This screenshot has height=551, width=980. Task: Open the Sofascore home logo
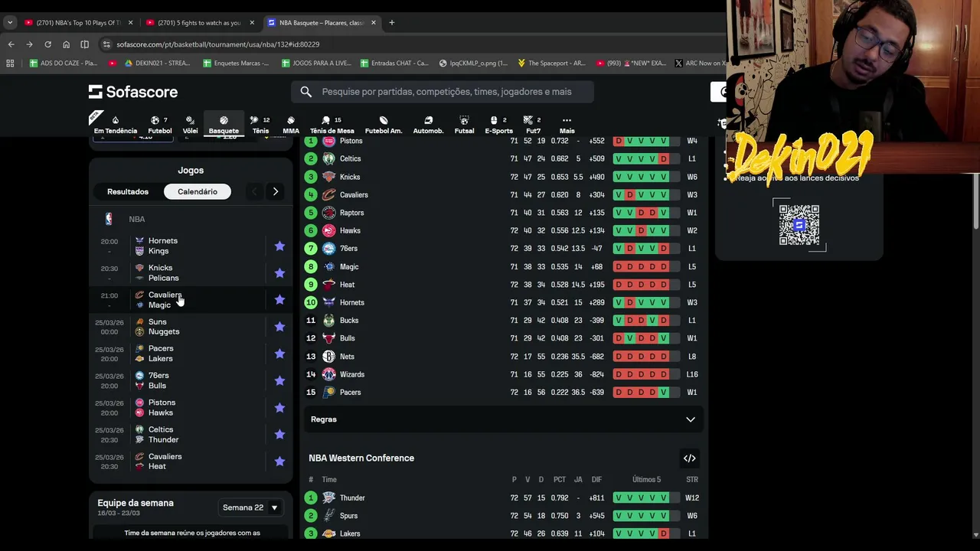(x=133, y=92)
